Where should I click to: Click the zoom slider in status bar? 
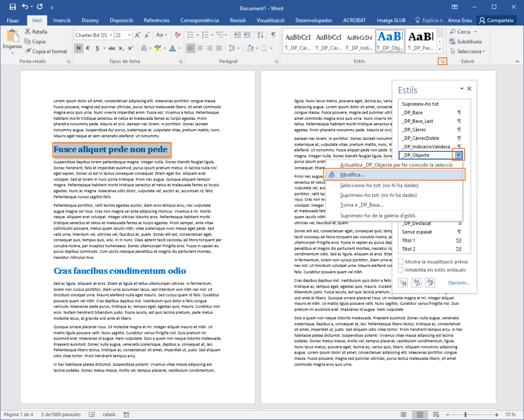click(x=465, y=414)
